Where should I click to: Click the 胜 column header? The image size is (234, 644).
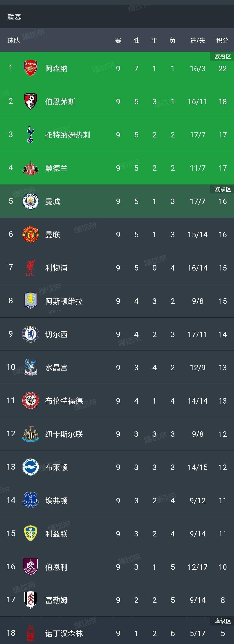point(136,40)
